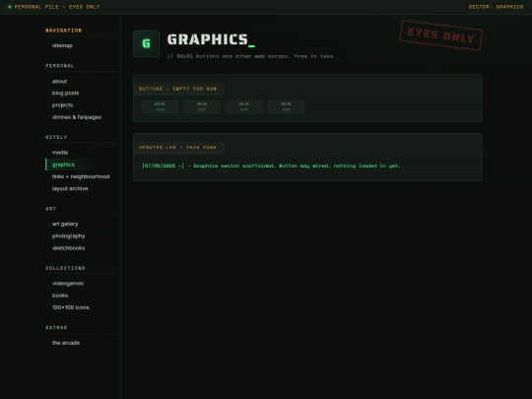The height and width of the screenshot is (399, 532).
Task: Open sketchbooks in sidebar
Action: [x=69, y=248]
